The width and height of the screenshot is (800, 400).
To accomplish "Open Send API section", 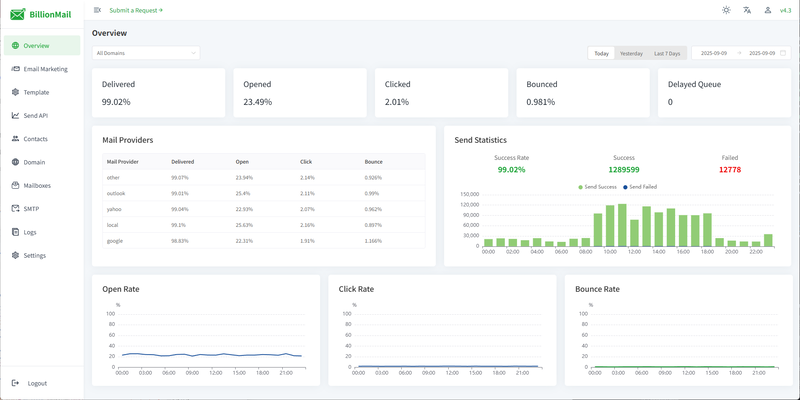I will (x=42, y=115).
